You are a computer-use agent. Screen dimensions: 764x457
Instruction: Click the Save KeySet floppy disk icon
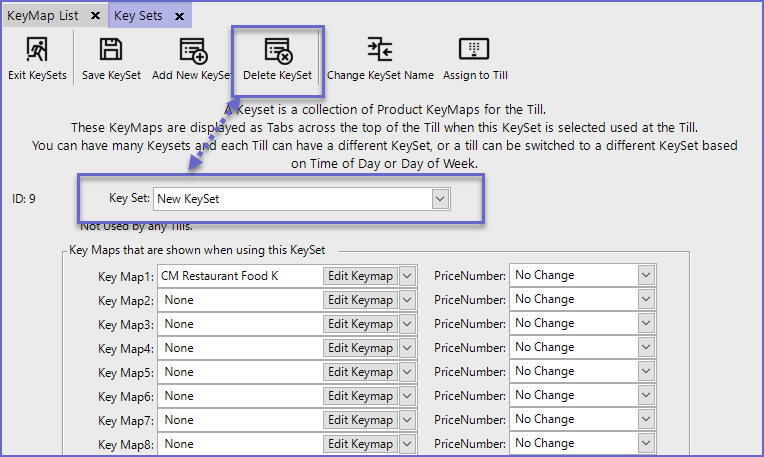coord(111,50)
